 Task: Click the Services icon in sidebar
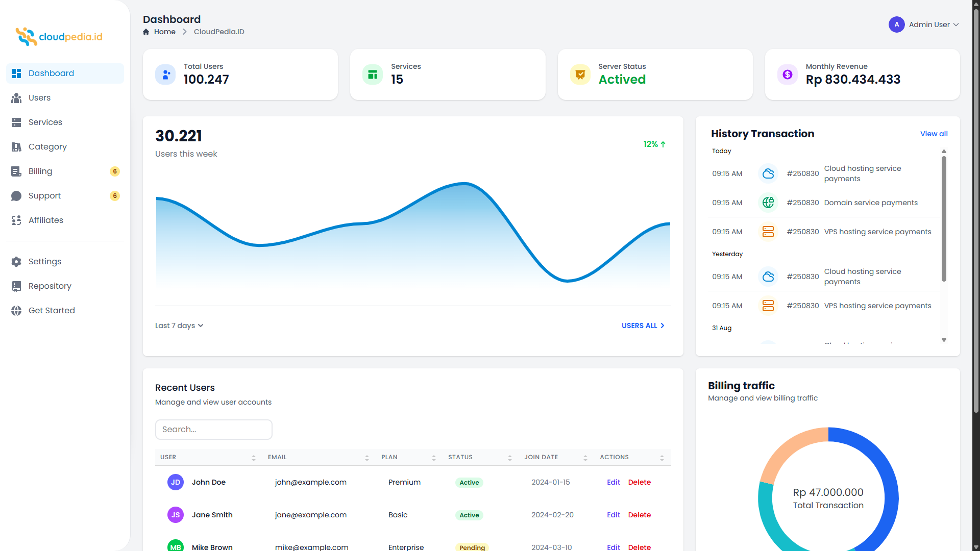coord(16,122)
